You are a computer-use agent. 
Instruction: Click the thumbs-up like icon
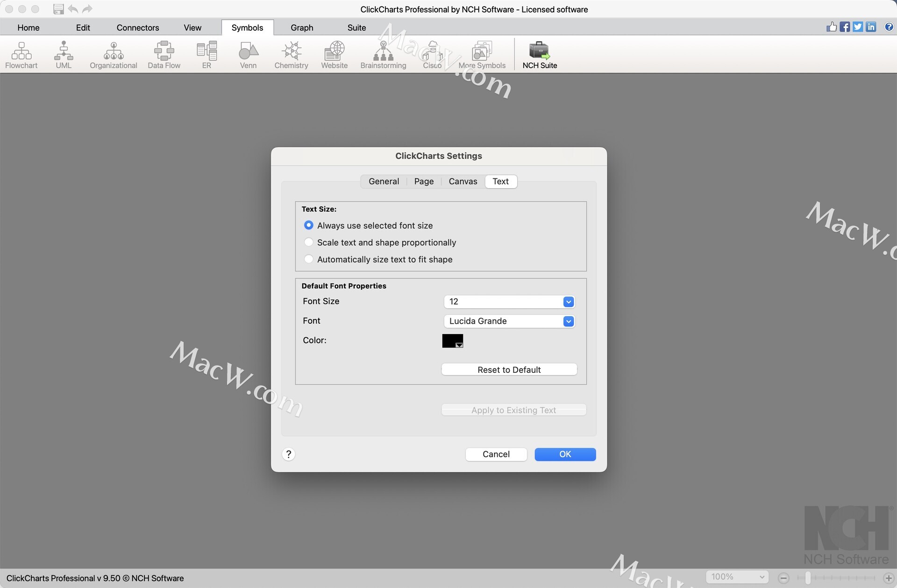tap(832, 27)
